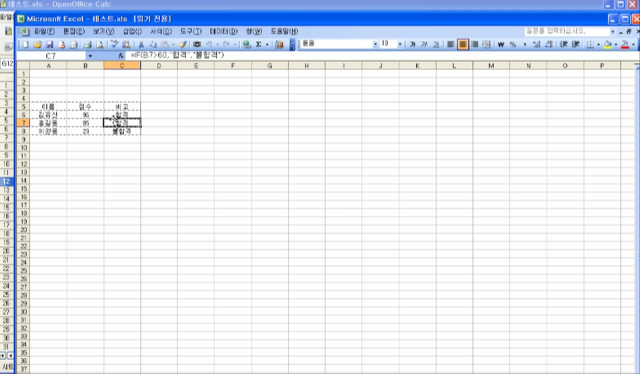Increase indent icon
640x374 pixels.
coord(576,44)
